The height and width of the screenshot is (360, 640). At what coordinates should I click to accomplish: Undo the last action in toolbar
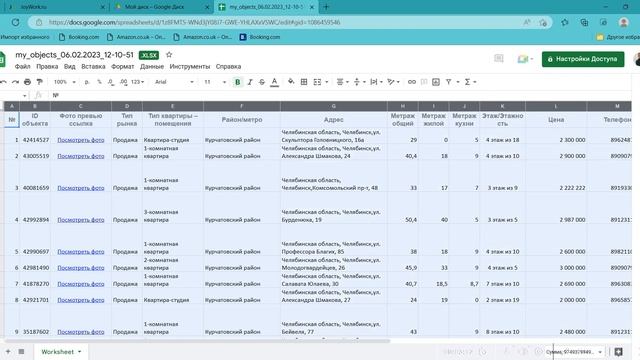tap(3, 82)
